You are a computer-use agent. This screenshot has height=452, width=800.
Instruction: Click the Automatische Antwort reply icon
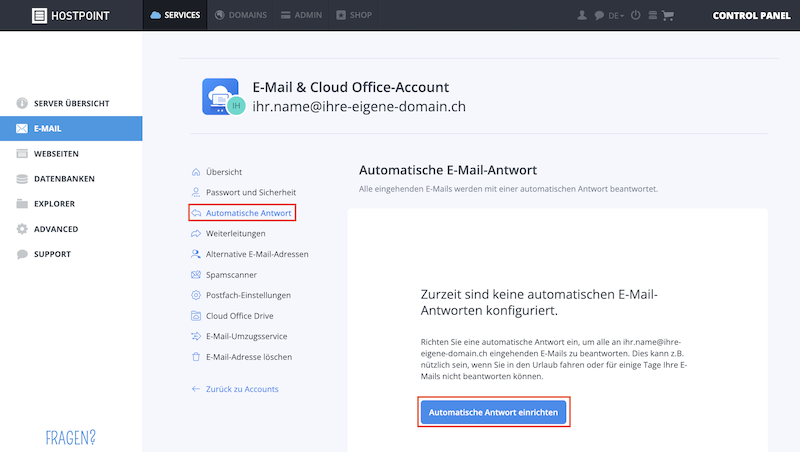coord(196,213)
